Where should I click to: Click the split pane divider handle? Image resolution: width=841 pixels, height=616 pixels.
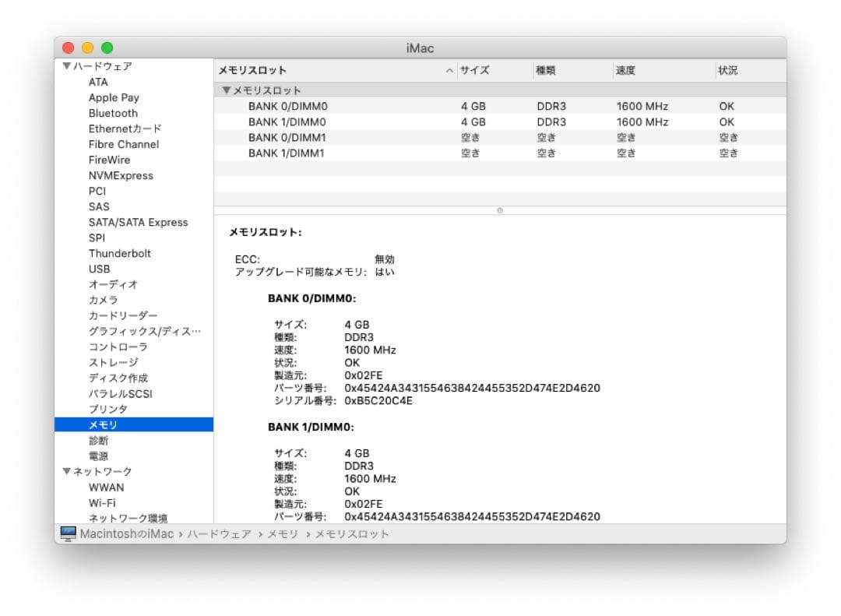(x=500, y=210)
